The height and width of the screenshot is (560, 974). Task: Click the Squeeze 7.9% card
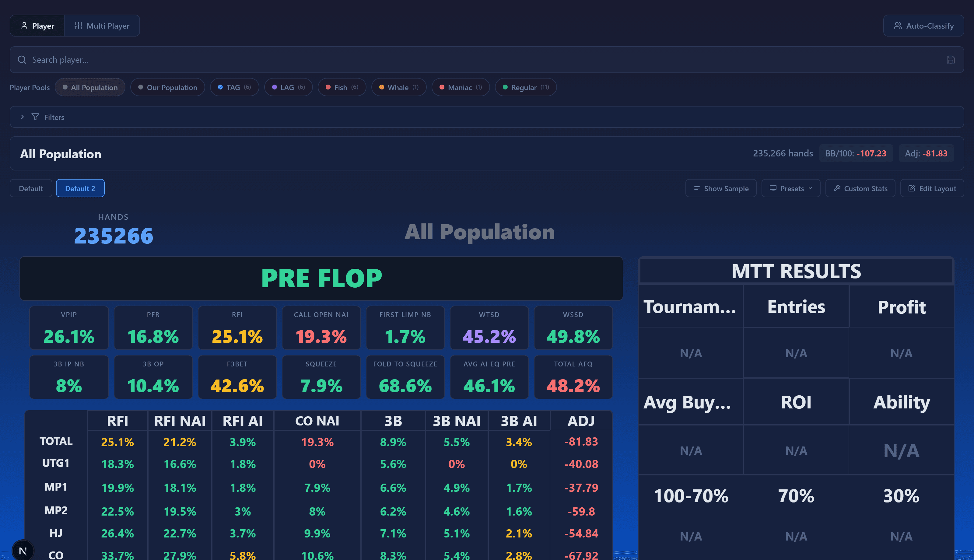321,377
